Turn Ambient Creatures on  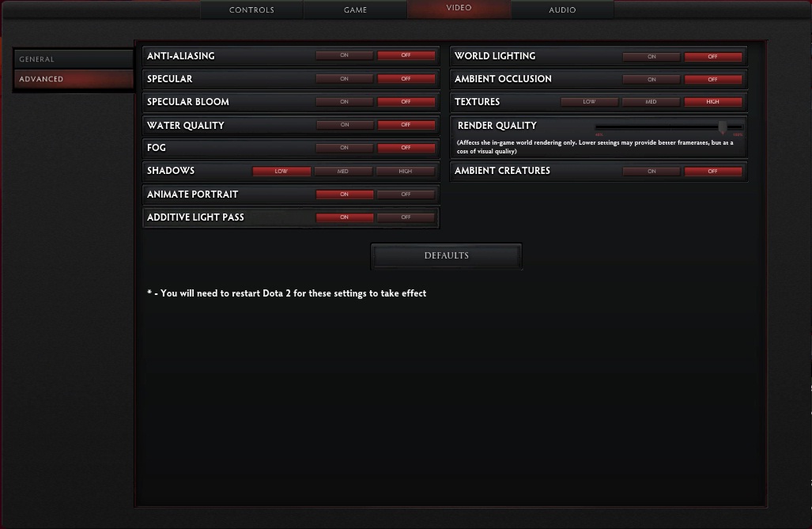(651, 171)
